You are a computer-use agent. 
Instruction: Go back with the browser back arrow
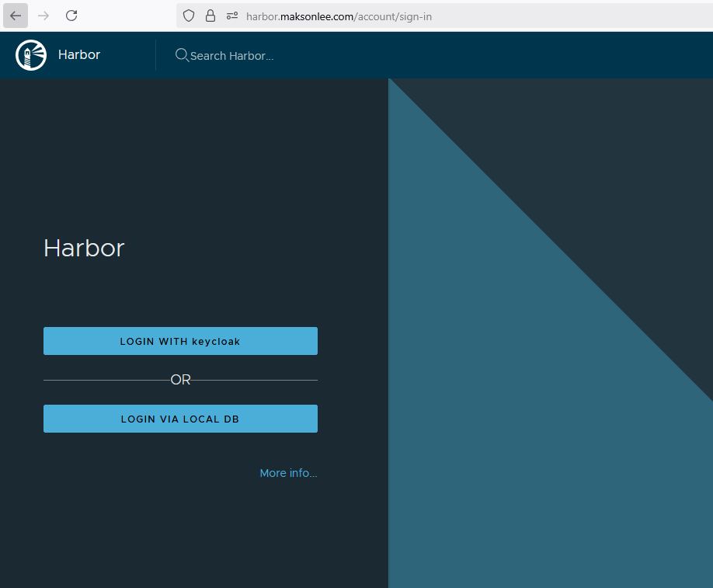pos(16,16)
